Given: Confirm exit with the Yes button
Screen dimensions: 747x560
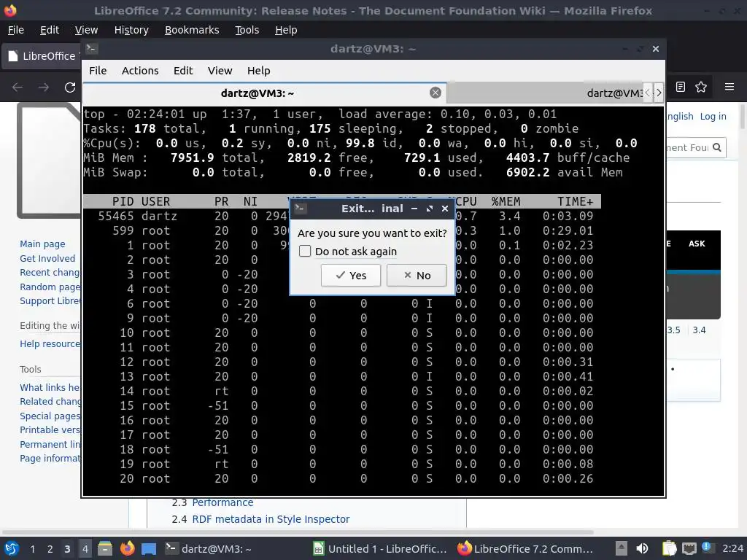Looking at the screenshot, I should [351, 275].
